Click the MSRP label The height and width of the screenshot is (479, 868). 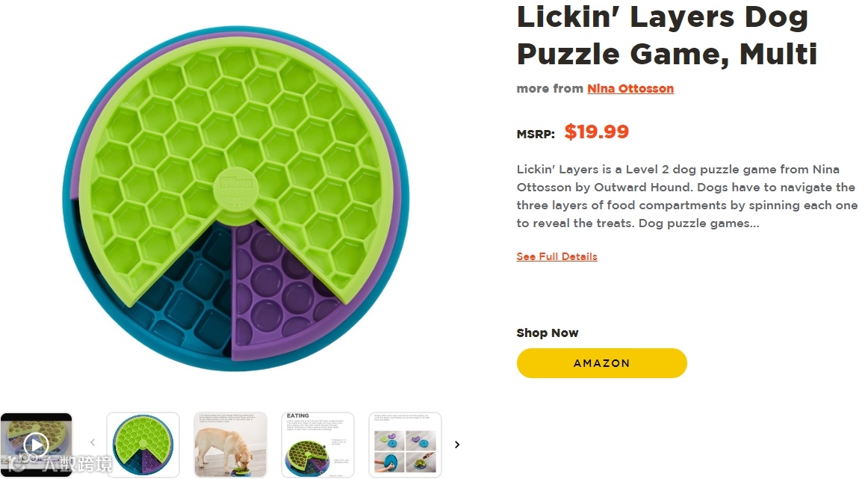pos(535,135)
